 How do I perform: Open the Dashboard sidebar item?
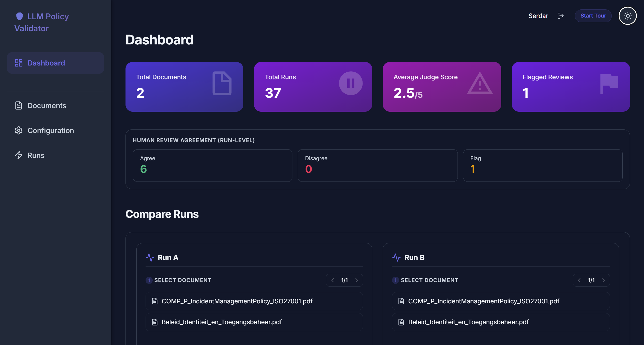coord(55,63)
